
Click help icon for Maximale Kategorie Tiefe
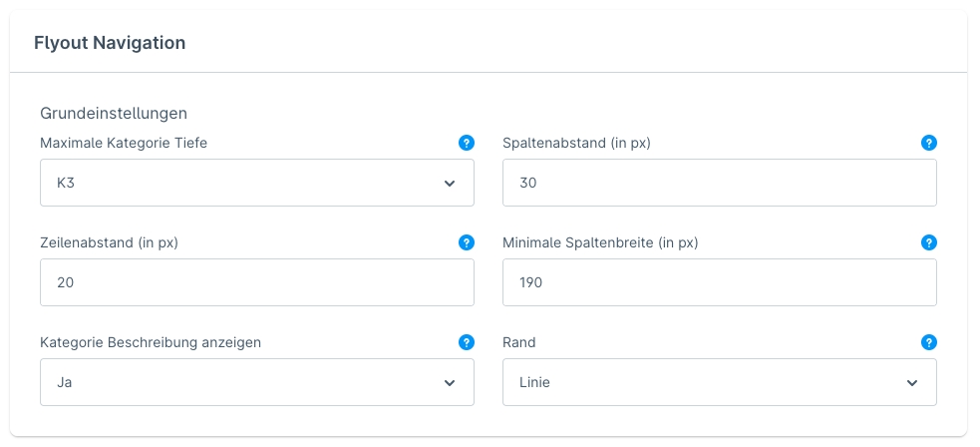coord(466,143)
